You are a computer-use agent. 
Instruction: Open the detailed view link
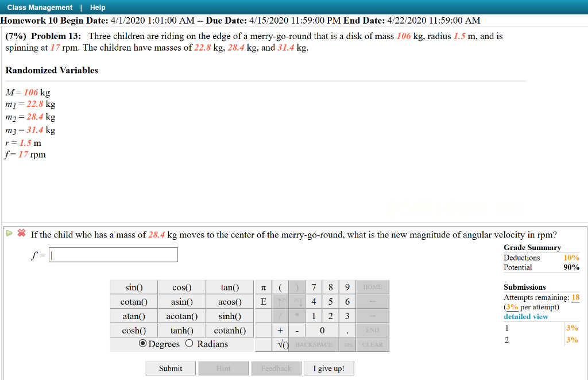(x=525, y=316)
